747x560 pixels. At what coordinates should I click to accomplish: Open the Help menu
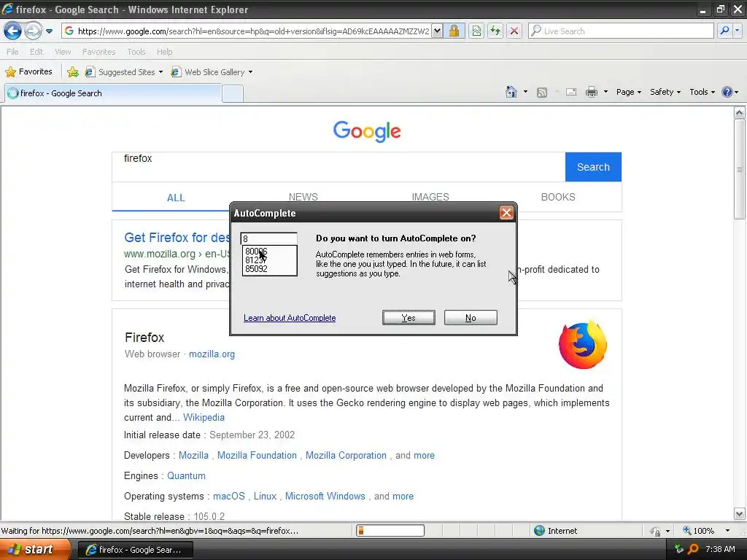click(x=164, y=52)
